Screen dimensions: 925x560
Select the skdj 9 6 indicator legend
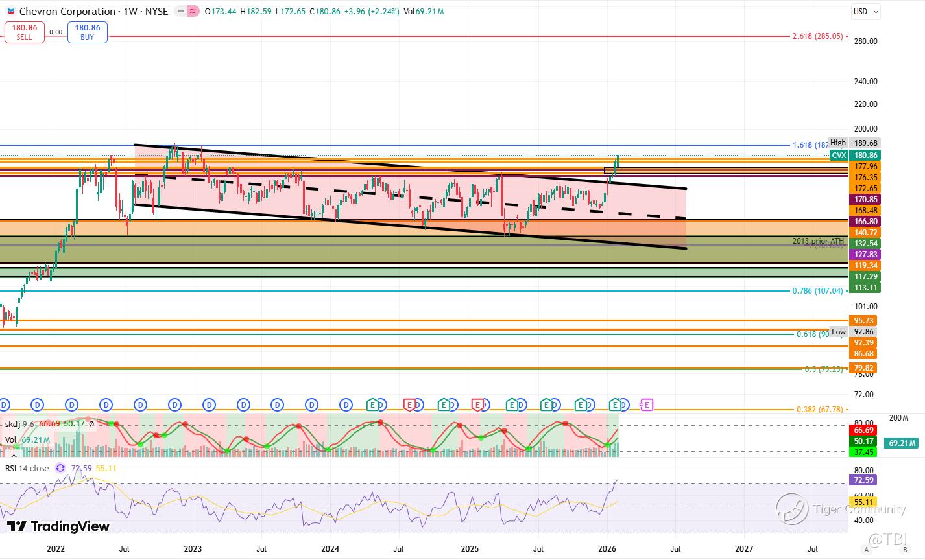pos(19,424)
